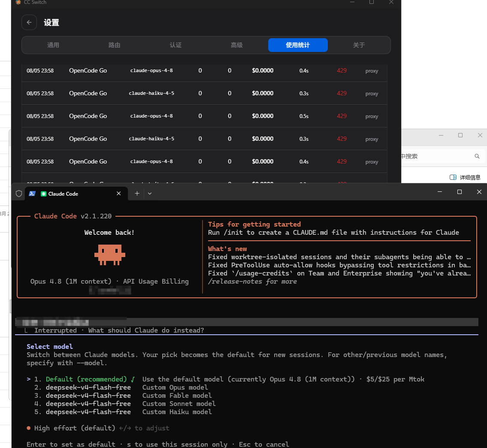Screen dimensions: 487x448
Task: Minimize the terminal window
Action: tap(440, 192)
